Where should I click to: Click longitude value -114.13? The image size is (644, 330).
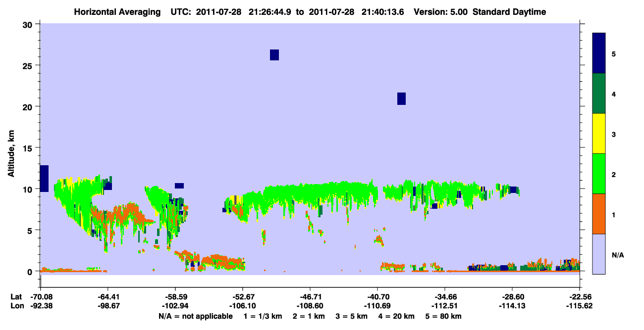tap(512, 306)
